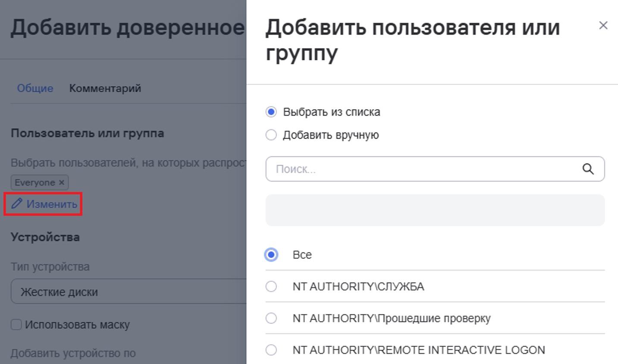Close the add user or group panel
Viewport: 618px width, 364px height.
[x=603, y=25]
